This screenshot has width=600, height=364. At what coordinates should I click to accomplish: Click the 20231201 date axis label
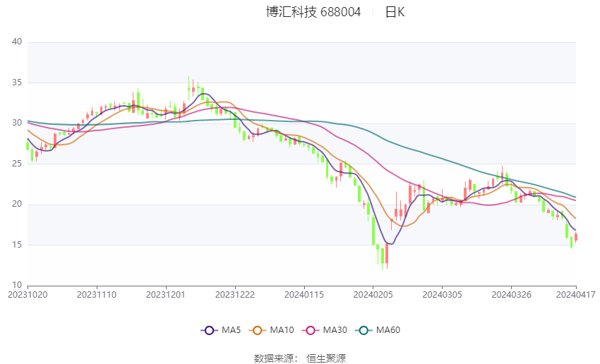166,295
